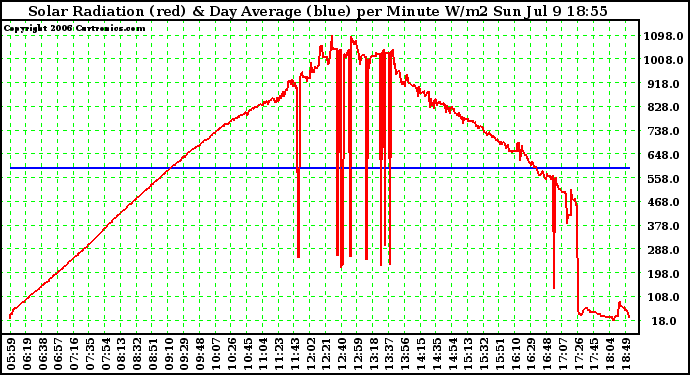Screen dimensions: 690x375
Task: Click the 09:10 time label
Action: pos(169,354)
